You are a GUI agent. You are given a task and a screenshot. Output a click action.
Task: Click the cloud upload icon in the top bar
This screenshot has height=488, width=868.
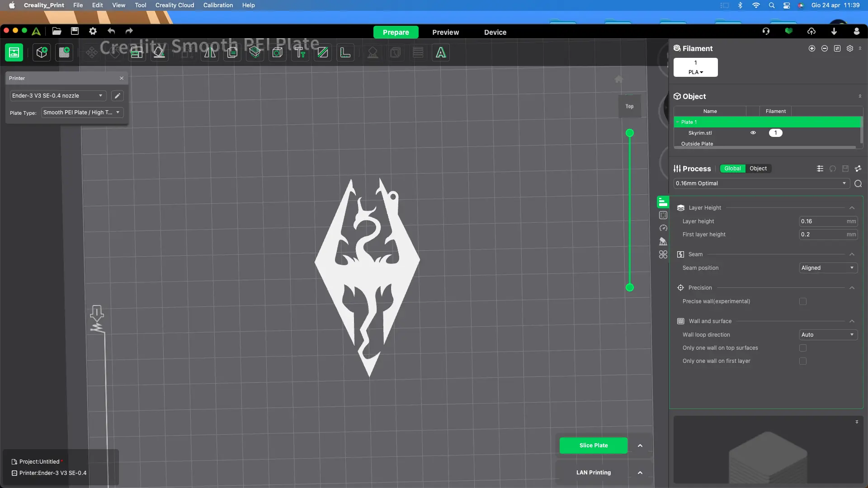point(811,31)
